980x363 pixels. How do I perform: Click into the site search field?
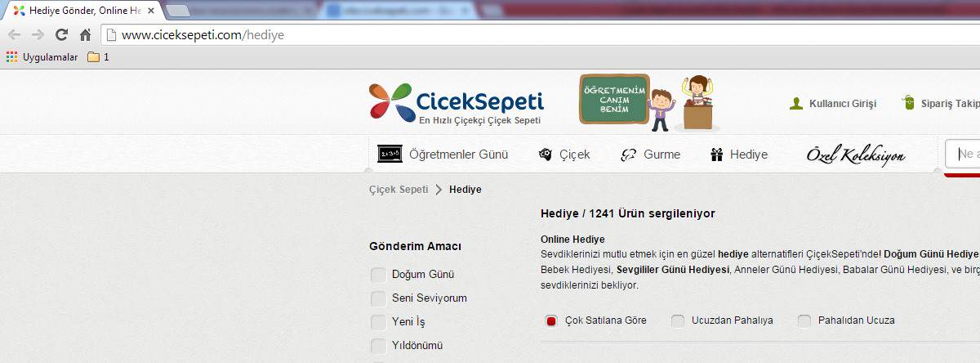(x=963, y=154)
